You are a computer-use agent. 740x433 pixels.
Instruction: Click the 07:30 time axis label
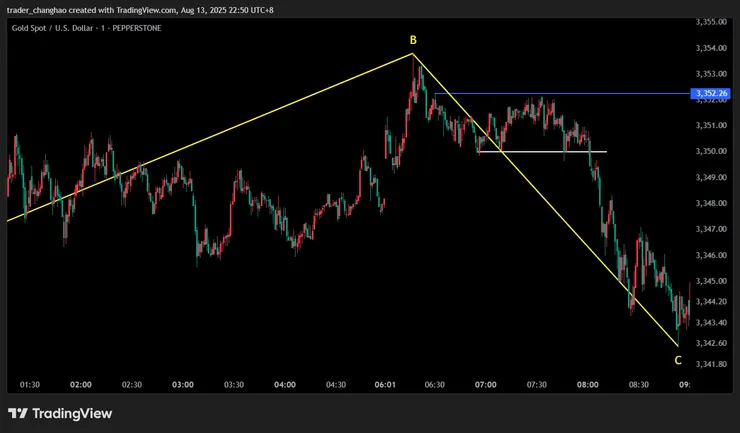pos(537,385)
